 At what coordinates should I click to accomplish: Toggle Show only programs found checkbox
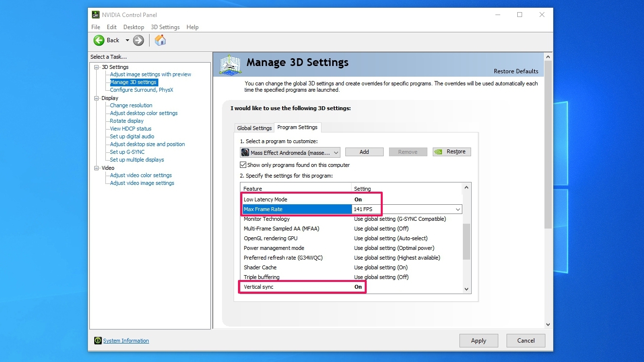(x=243, y=165)
